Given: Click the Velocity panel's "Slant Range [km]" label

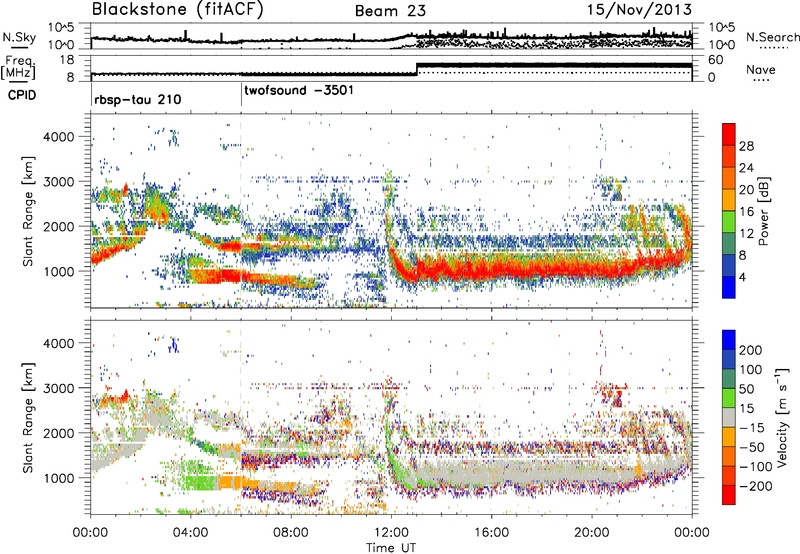Looking at the screenshot, I should click(x=28, y=417).
